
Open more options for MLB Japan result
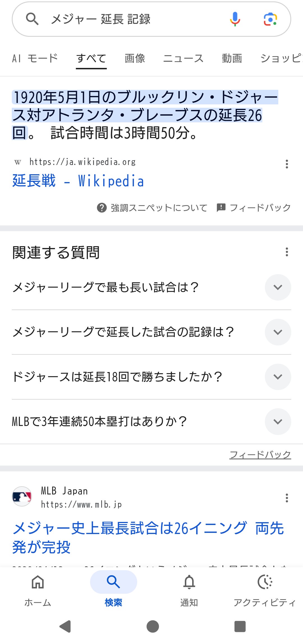click(287, 498)
